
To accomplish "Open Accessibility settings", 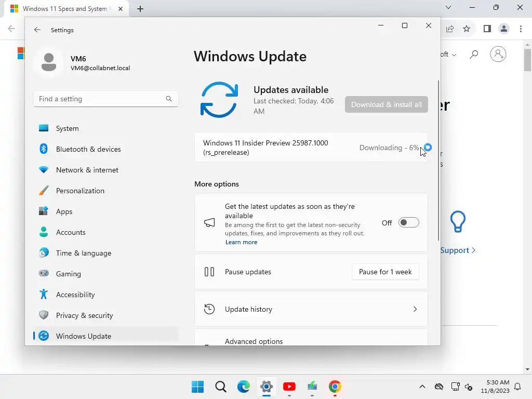I will pos(105,295).
